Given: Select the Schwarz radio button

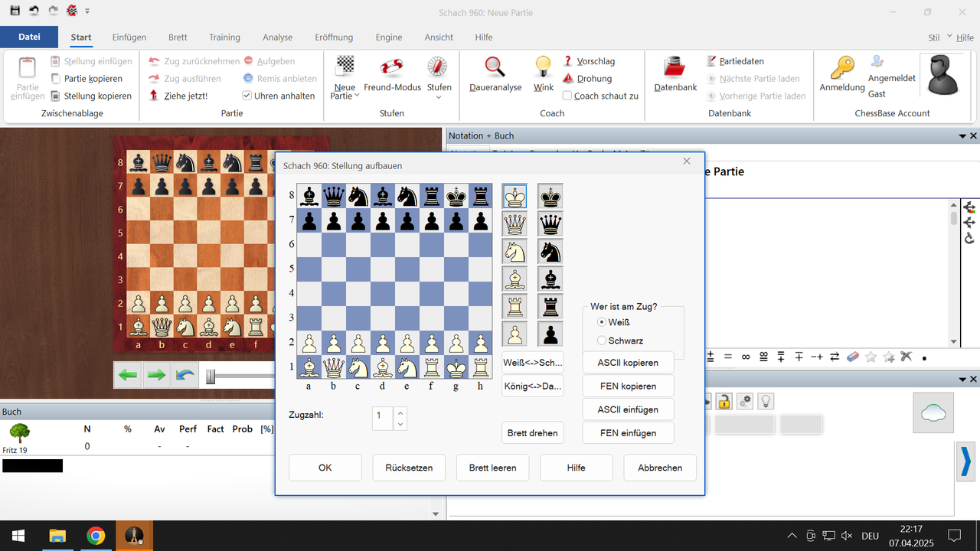Looking at the screenshot, I should (x=602, y=341).
